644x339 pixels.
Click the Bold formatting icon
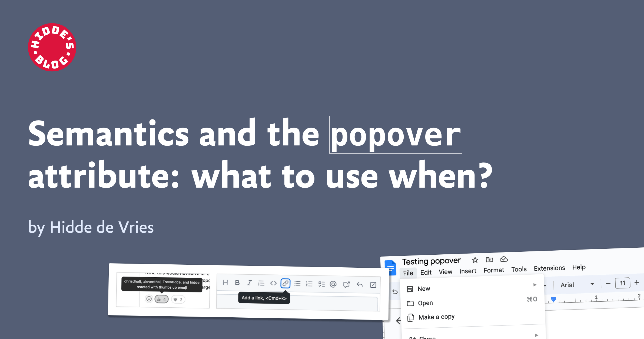click(237, 282)
